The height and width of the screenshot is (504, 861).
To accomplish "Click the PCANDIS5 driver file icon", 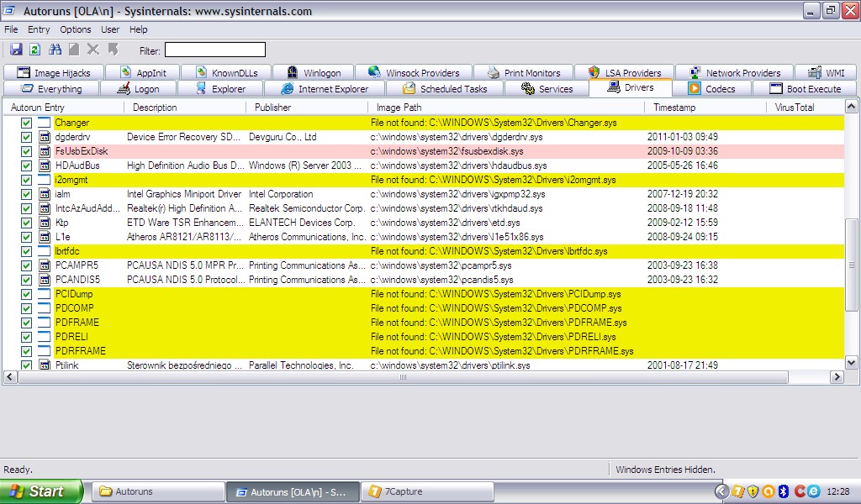I will (45, 280).
